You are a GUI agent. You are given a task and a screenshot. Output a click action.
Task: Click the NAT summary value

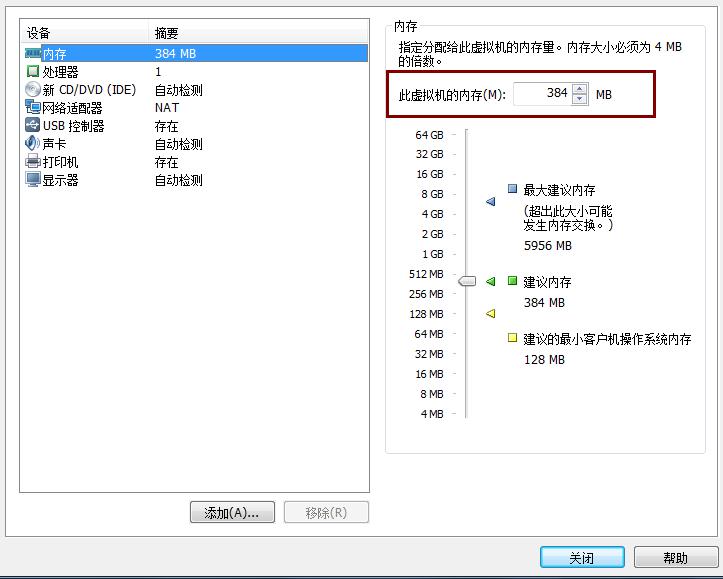pos(167,107)
